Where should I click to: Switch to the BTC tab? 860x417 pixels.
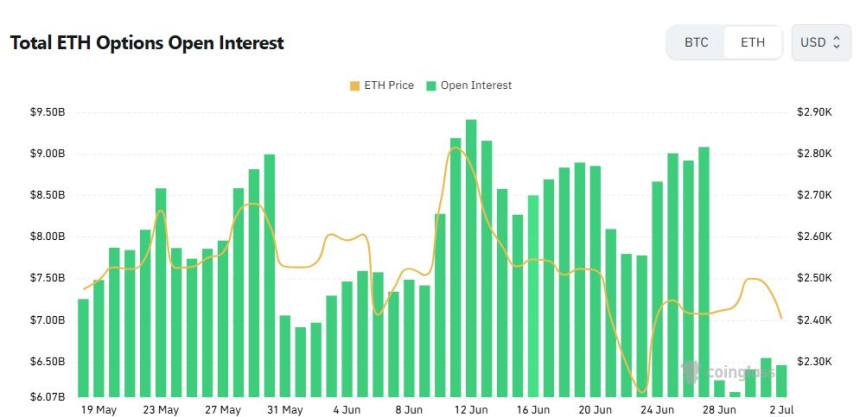tap(696, 42)
